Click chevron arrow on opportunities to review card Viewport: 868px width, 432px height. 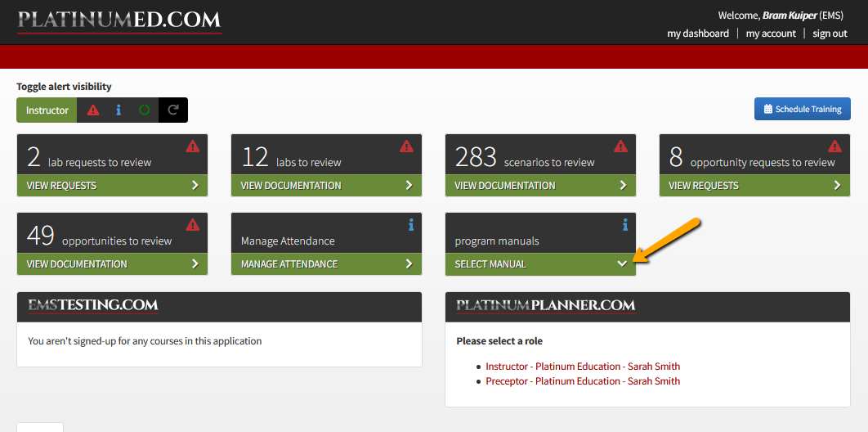195,264
